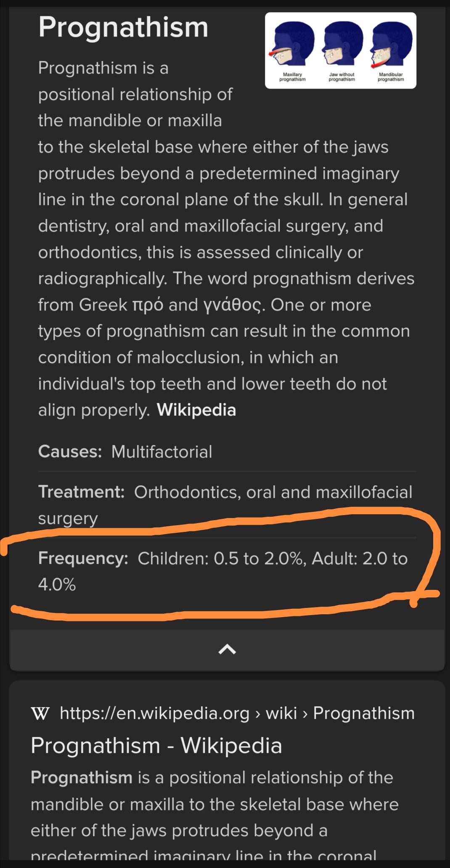Tap the en.wikipedia.org URL breadcrumb

pos(155,713)
